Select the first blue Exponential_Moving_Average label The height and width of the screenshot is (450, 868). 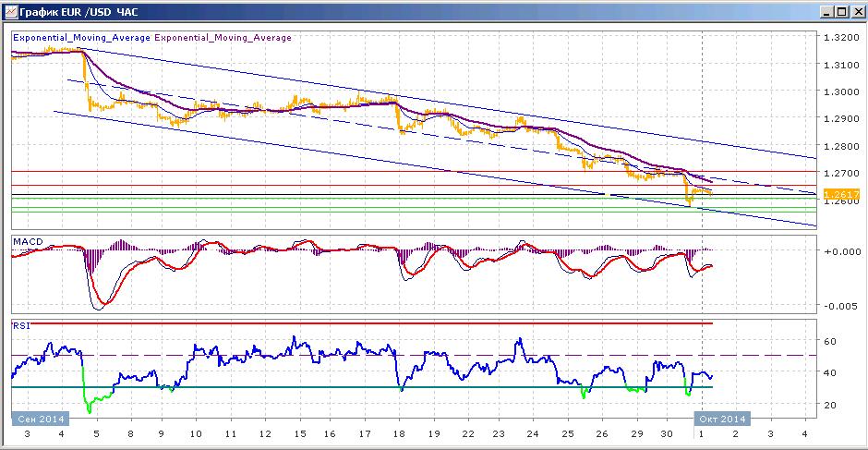coord(81,38)
